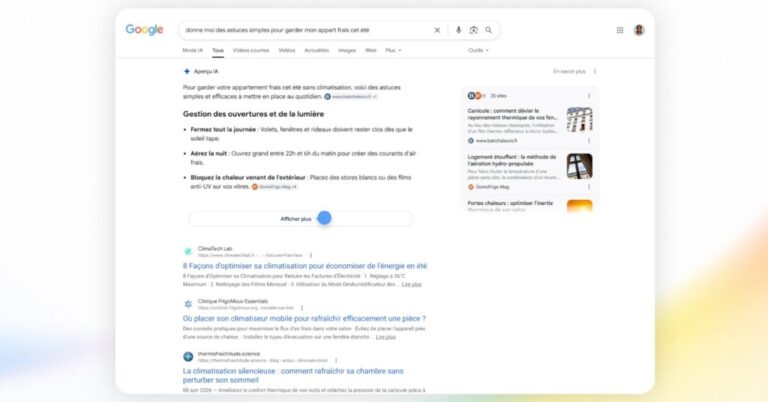Open Aperçu IA three-dot options menu
This screenshot has width=768, height=402.
coord(595,71)
